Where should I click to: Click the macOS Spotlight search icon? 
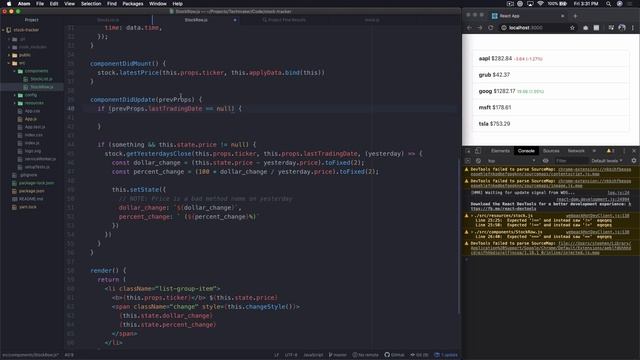[x=608, y=4]
